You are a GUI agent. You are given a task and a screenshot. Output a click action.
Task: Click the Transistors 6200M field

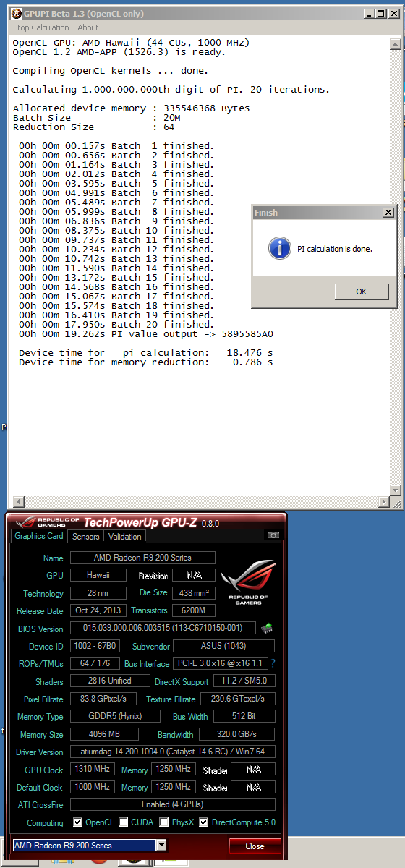[x=194, y=610]
